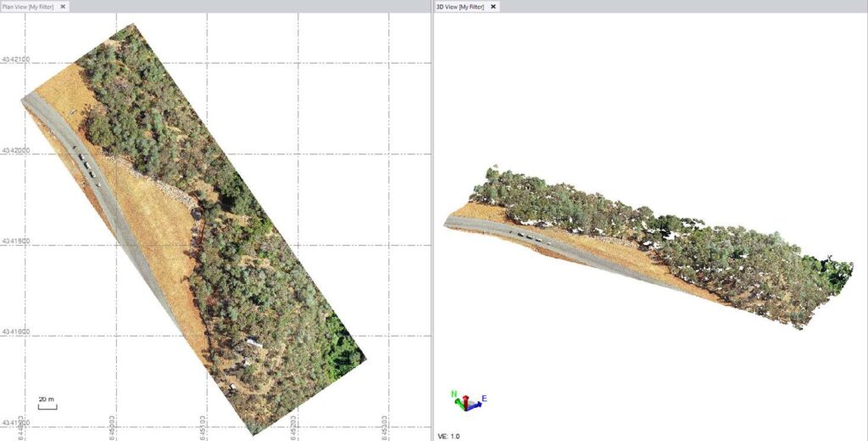Click the parked cars in plan view
This screenshot has width=868, height=441.
coord(87,166)
